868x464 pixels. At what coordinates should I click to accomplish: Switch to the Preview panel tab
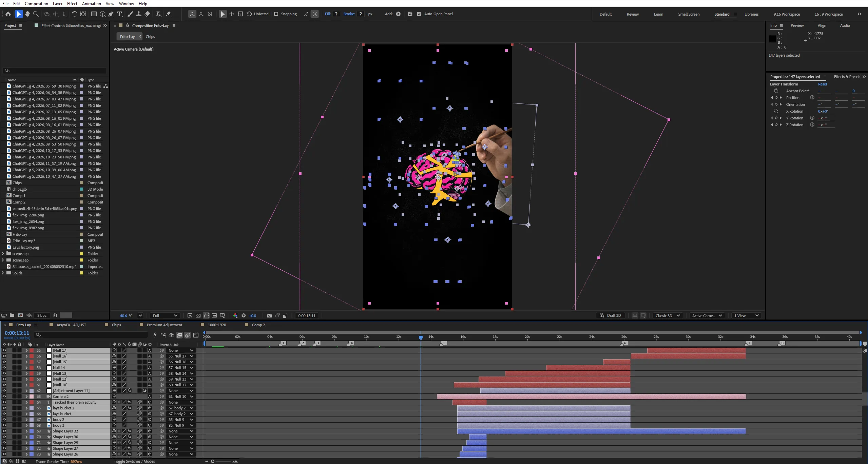tap(797, 25)
